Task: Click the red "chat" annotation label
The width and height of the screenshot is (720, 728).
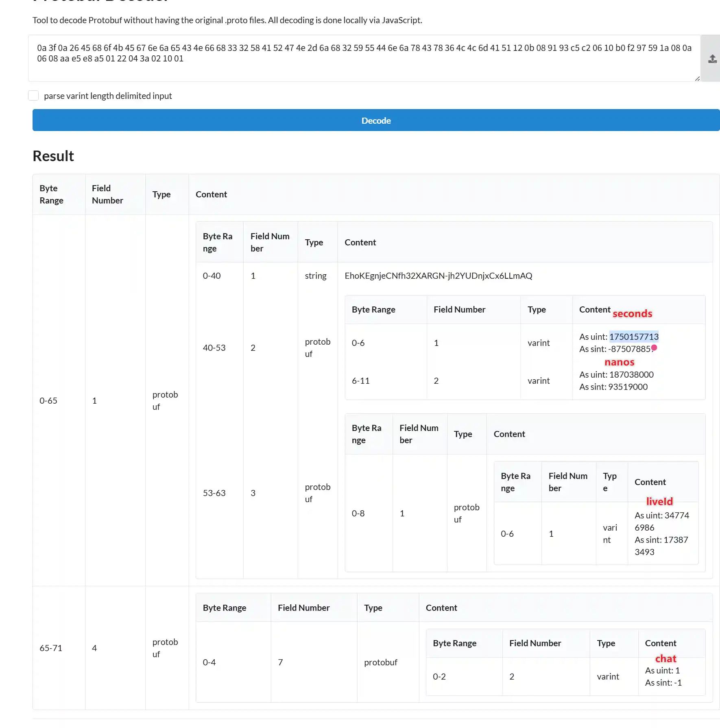Action: 665,658
